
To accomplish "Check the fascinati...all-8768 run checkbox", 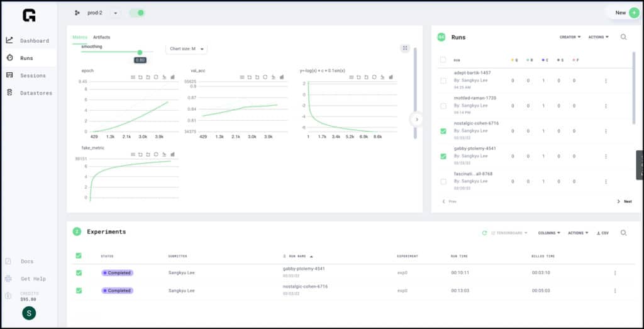I will click(x=443, y=182).
